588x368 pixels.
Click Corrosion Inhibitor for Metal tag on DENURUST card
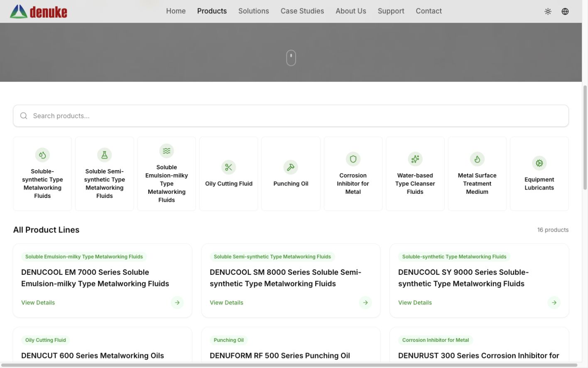[436, 340]
